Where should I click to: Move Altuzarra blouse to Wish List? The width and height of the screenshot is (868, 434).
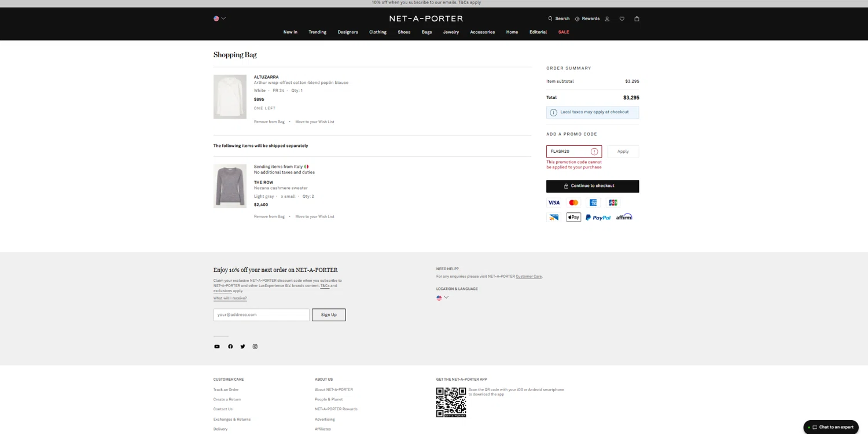point(315,122)
